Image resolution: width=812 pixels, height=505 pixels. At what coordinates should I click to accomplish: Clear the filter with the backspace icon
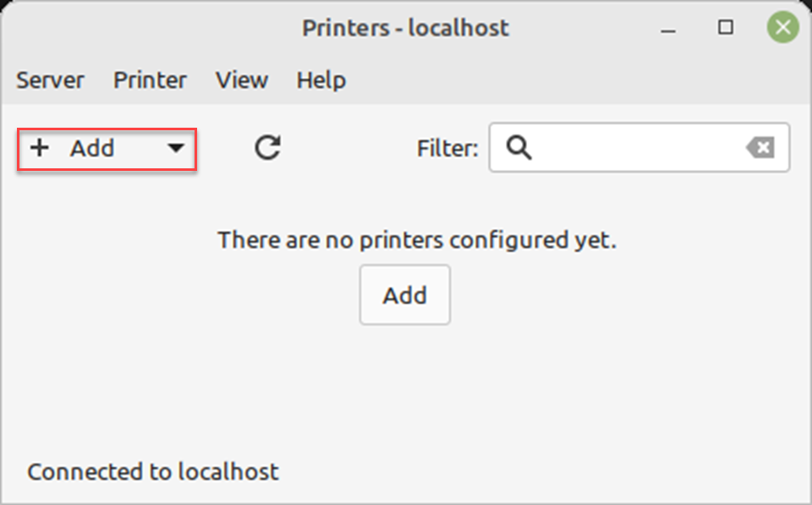pyautogui.click(x=760, y=148)
